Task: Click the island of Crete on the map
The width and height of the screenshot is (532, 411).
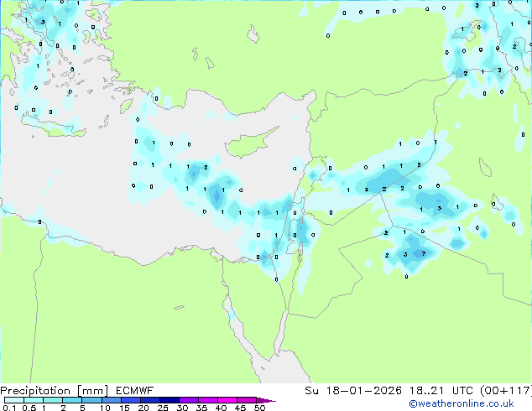Action: tap(55, 127)
